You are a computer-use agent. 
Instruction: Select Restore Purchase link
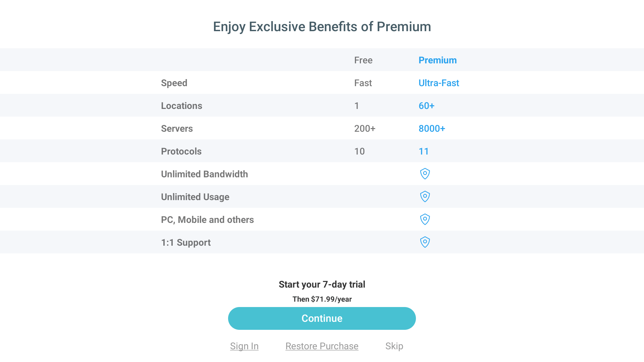click(x=322, y=346)
